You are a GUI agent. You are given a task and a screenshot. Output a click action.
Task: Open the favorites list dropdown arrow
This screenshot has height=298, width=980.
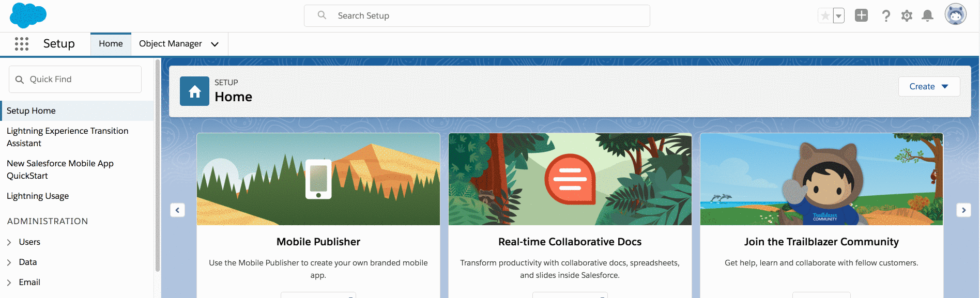[839, 16]
